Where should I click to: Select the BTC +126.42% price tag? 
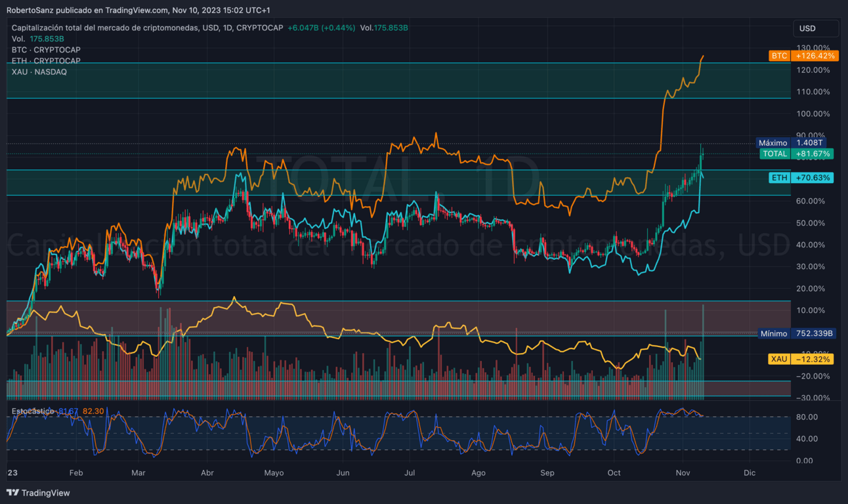click(814, 56)
